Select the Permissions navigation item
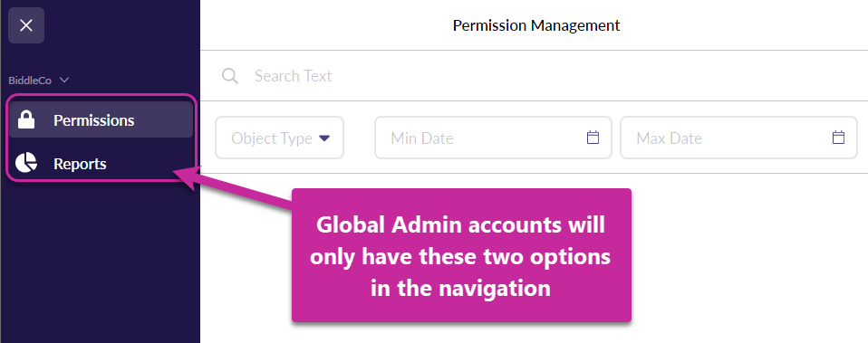 [x=101, y=120]
